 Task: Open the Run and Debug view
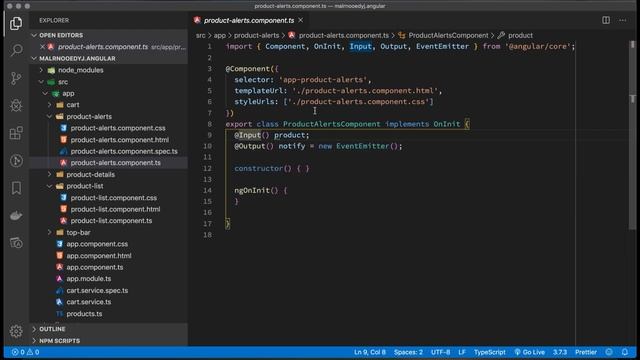coord(16,105)
